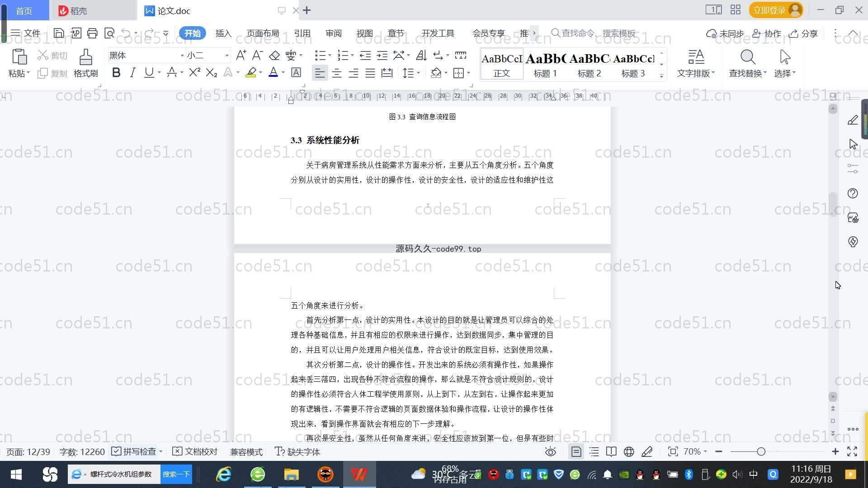Click the help icon in right sidebar
Viewport: 868px width, 488px height.
pyautogui.click(x=853, y=193)
